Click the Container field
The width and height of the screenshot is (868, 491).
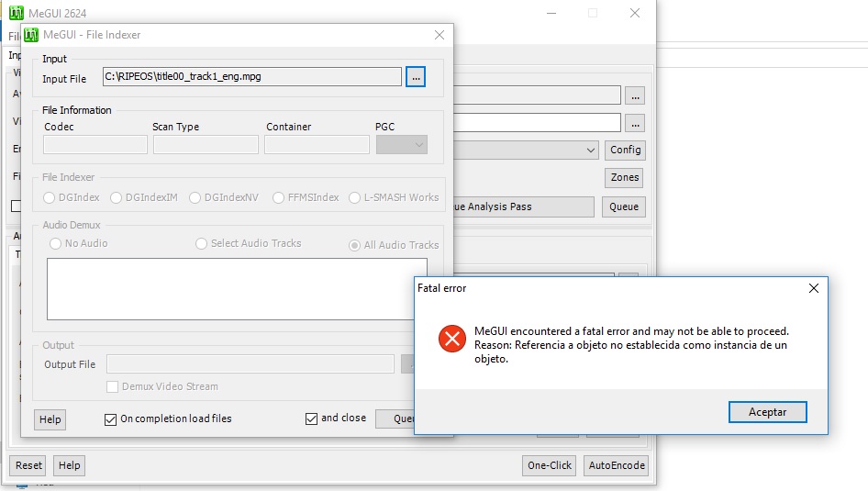click(317, 144)
